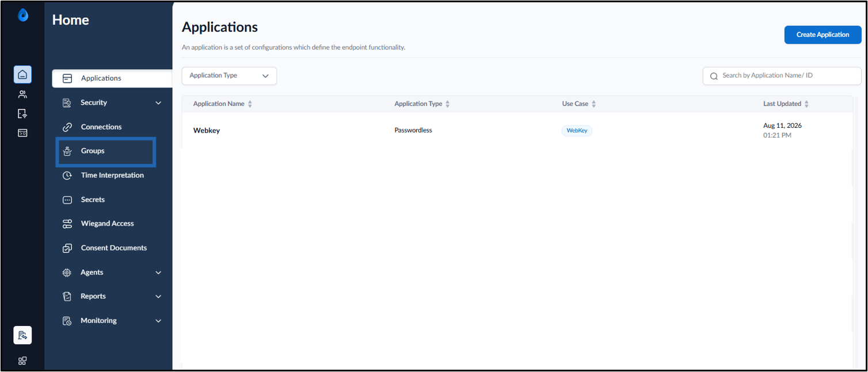Image resolution: width=868 pixels, height=372 pixels.
Task: Click the Application Name column header
Action: 219,104
